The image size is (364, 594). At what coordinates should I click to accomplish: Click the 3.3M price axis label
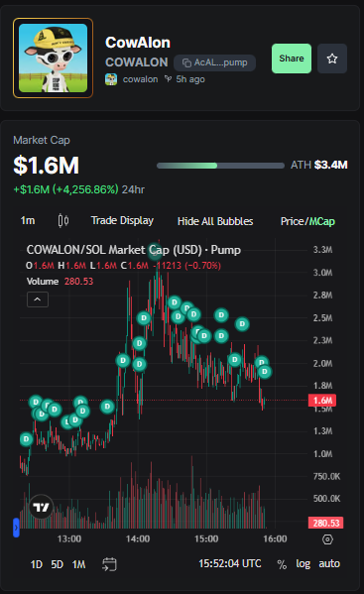tap(322, 250)
